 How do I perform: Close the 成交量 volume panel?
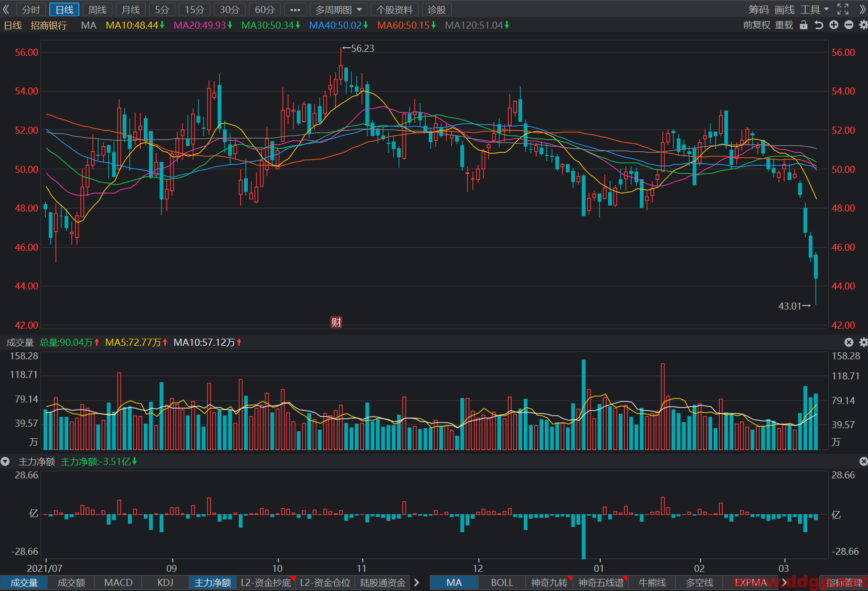(849, 342)
